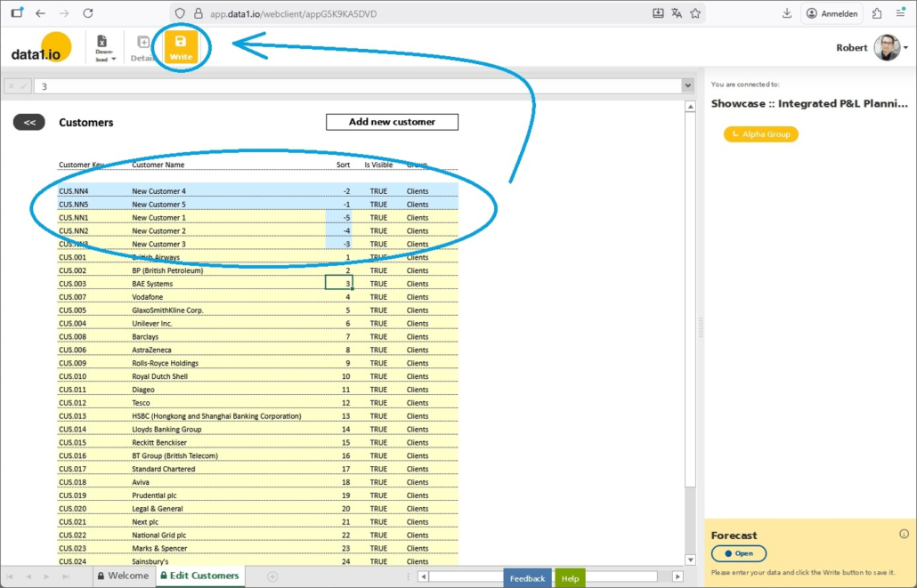The width and height of the screenshot is (917, 588).
Task: Click the Write save button
Action: coord(181,48)
